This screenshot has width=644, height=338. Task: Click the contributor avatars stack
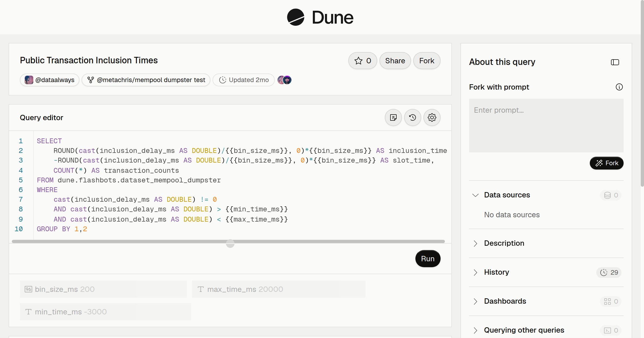click(284, 80)
